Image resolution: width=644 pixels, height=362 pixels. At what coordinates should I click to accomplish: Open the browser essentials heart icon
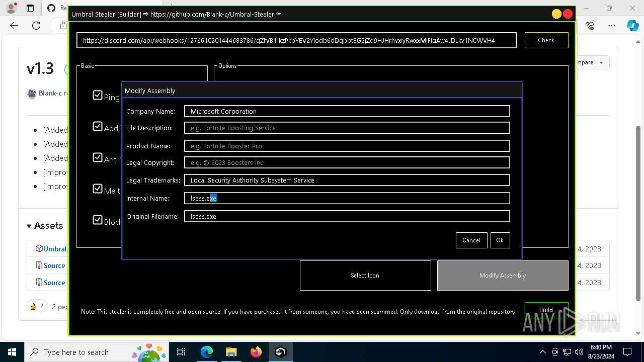click(x=590, y=26)
